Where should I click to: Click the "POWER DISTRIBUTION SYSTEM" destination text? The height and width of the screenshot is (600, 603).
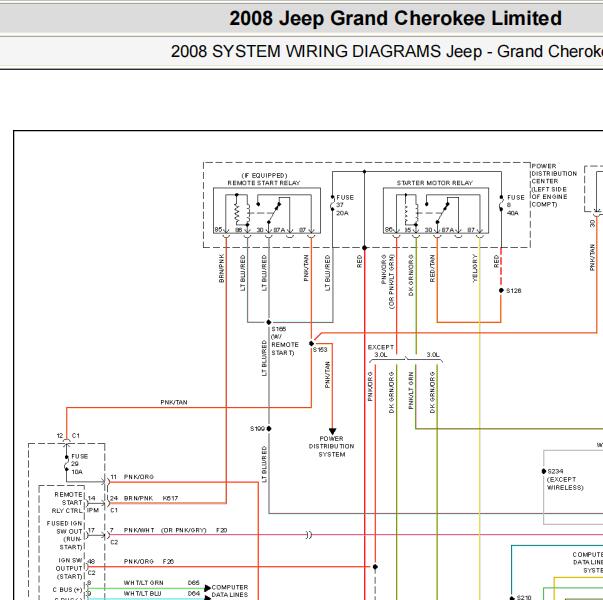pos(331,447)
